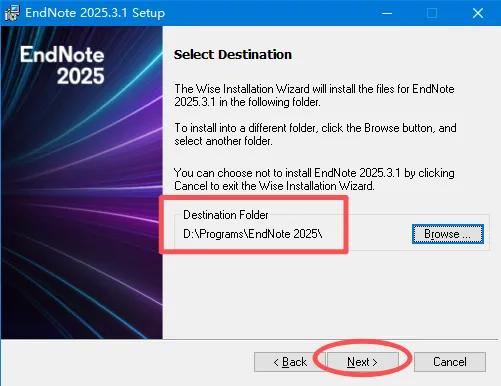Click the 2025 year text in the banner

coord(80,76)
